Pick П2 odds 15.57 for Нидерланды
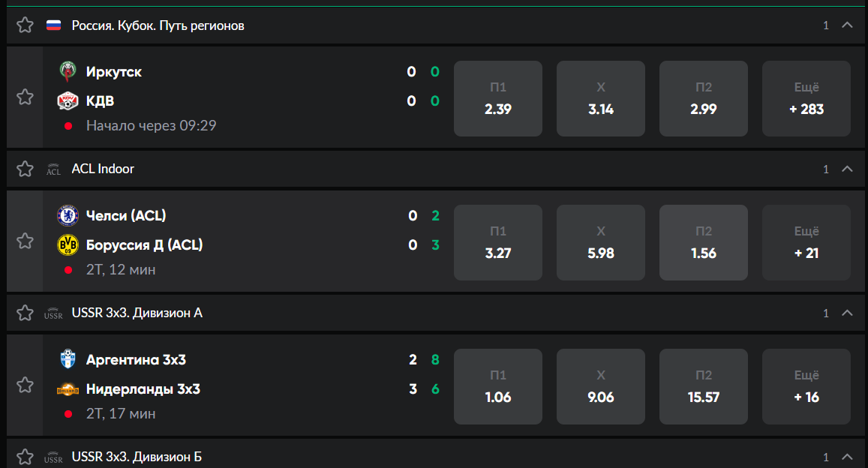Viewport: 868px width, 468px height. pyautogui.click(x=704, y=386)
